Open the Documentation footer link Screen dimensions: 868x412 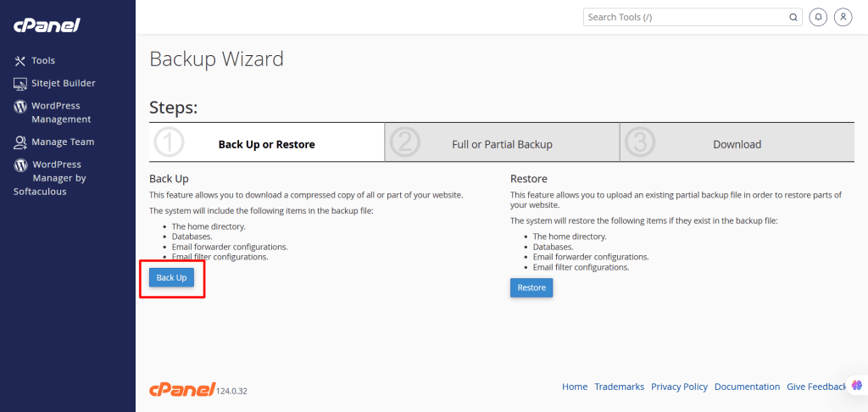pos(748,387)
